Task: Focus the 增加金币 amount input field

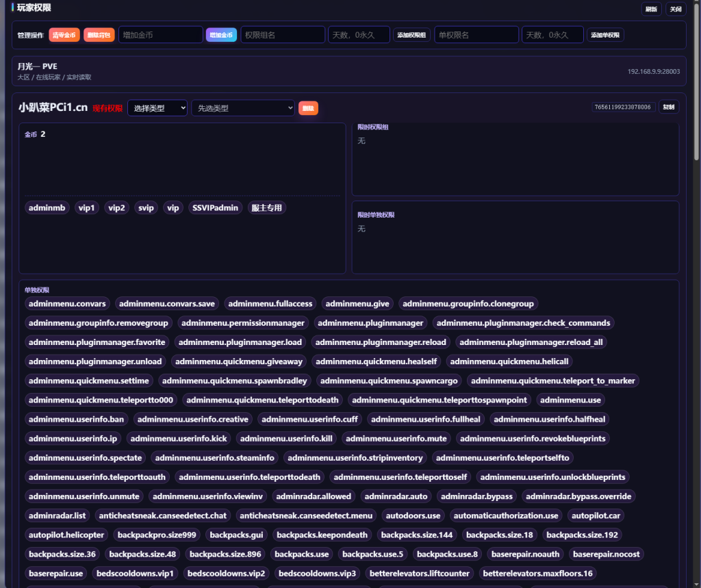Action: coord(160,35)
